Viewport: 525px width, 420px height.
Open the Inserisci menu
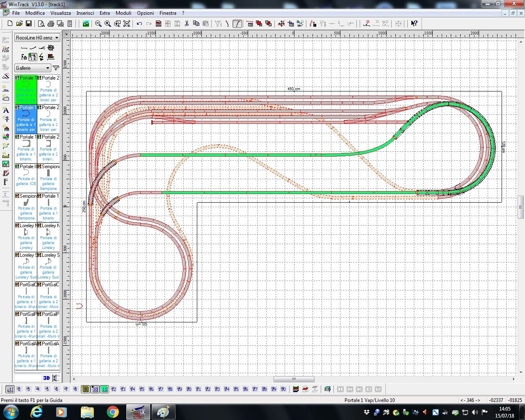click(85, 13)
